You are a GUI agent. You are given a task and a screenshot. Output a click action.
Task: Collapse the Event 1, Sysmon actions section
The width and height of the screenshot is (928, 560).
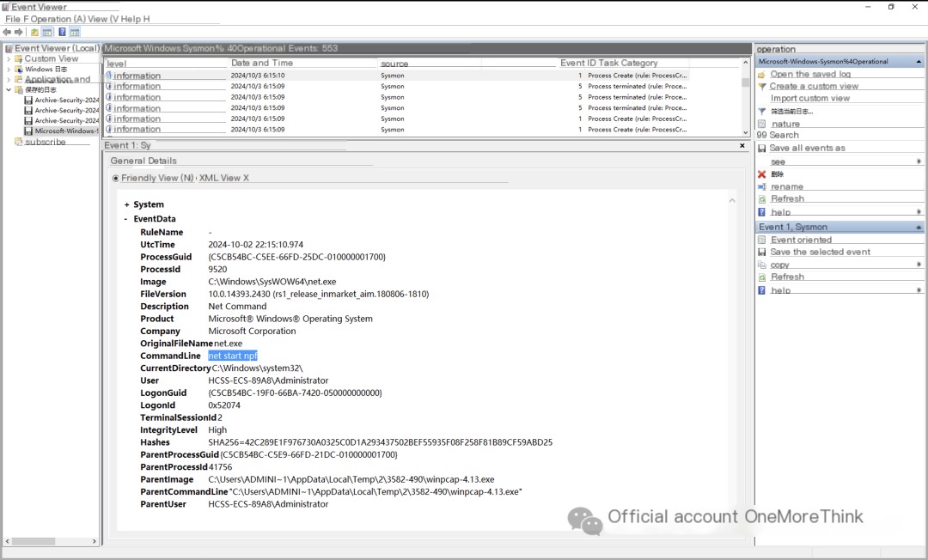point(919,228)
